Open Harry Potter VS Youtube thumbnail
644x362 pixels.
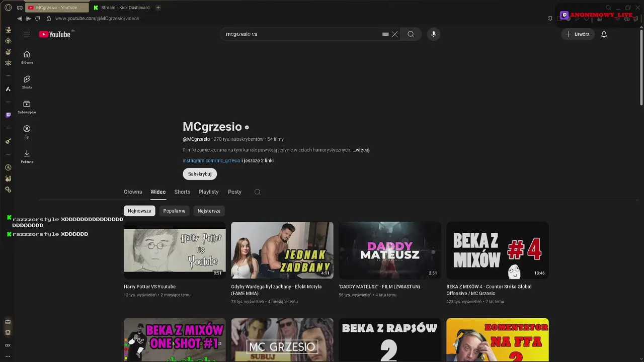175,250
